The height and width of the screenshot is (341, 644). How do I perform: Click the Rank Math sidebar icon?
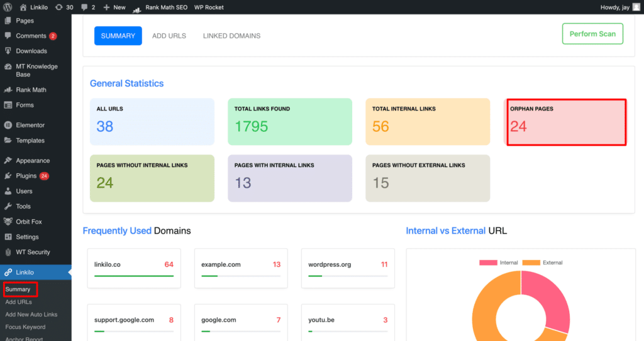click(x=8, y=89)
